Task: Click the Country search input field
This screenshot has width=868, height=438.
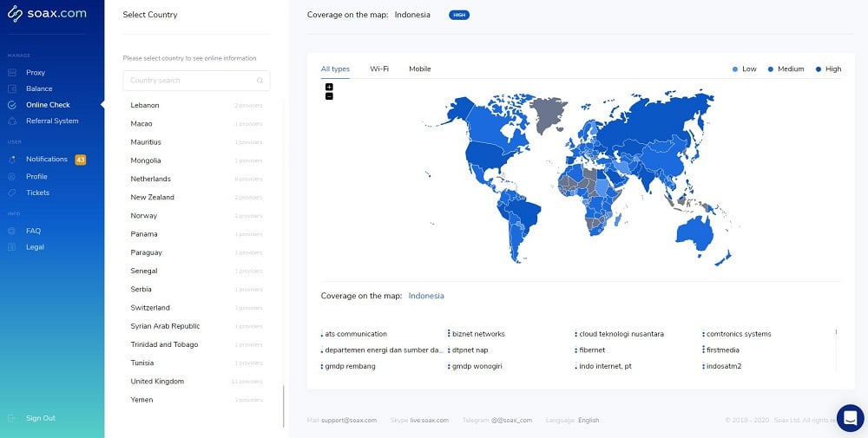Action: (x=196, y=81)
